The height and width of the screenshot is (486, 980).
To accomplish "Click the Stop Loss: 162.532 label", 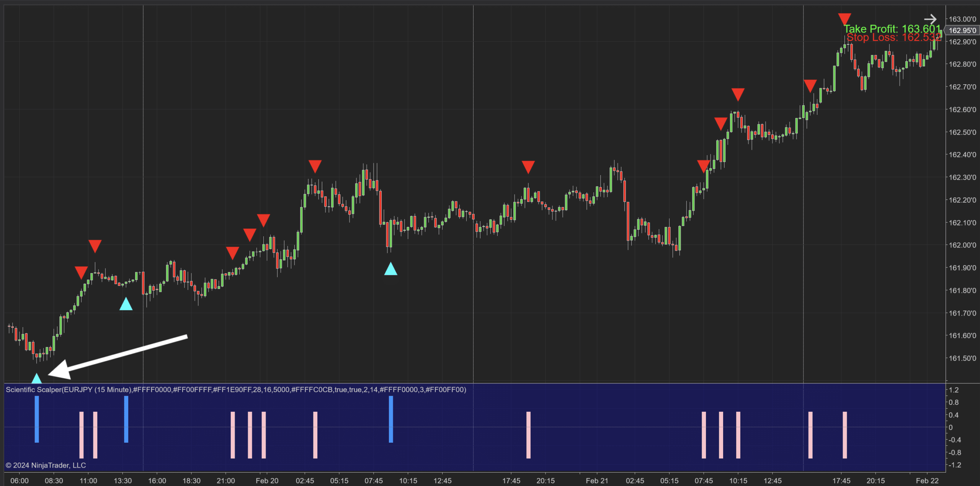I will click(894, 37).
